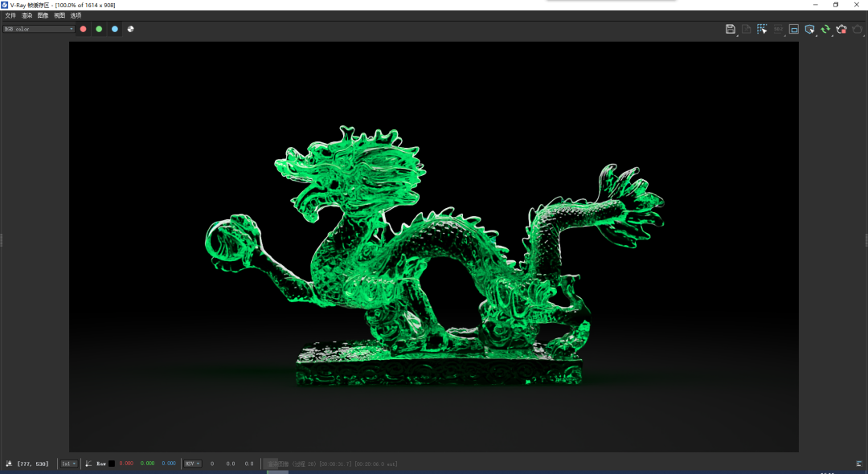Toggle the monochrome channel swatch icon
Image resolution: width=868 pixels, height=474 pixels.
130,29
